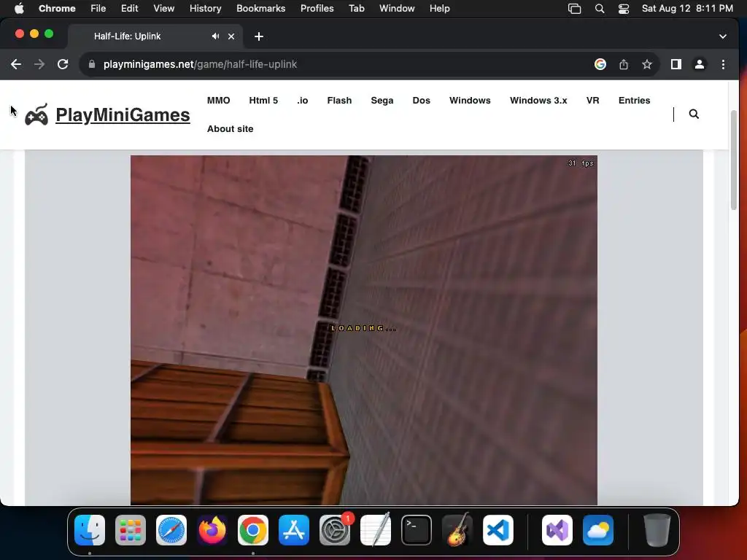Mute the Half-Life: Uplink tab audio
This screenshot has height=560, width=747.
[x=216, y=36]
